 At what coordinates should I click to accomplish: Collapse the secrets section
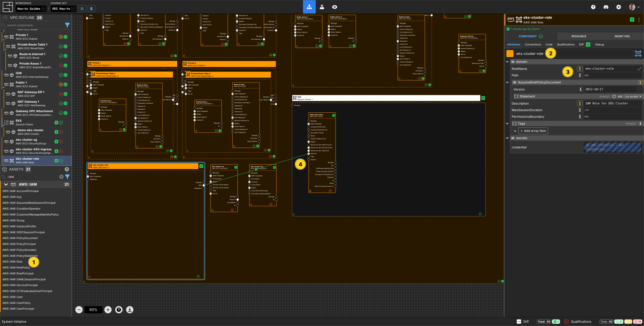[x=507, y=138]
